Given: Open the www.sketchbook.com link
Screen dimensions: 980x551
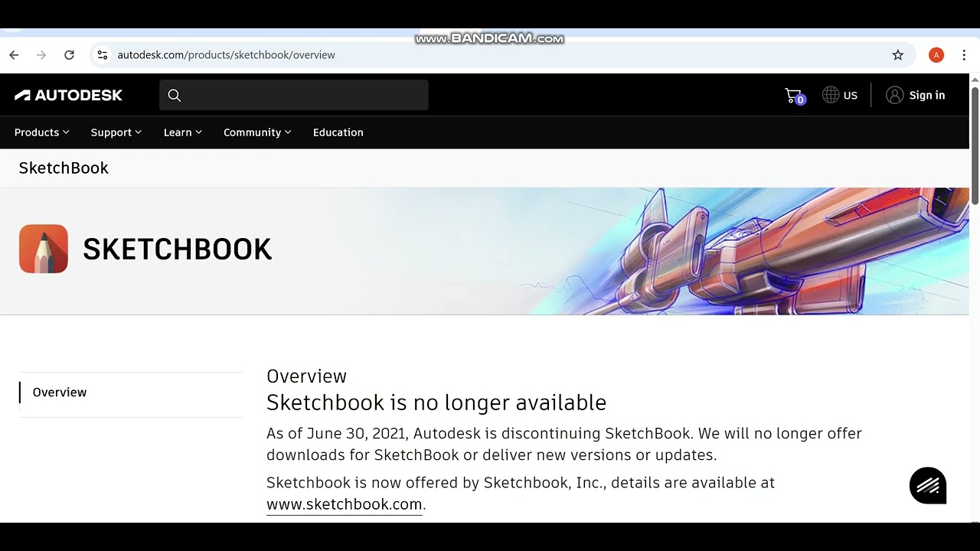Looking at the screenshot, I should tap(345, 504).
